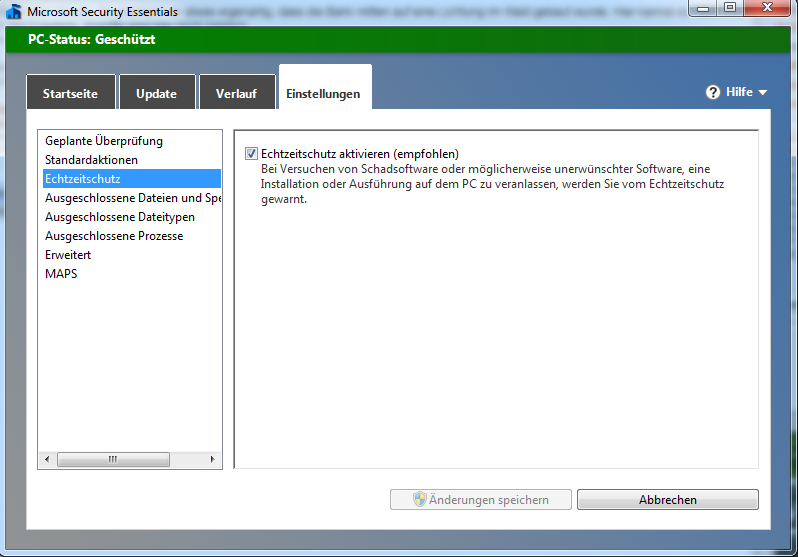The height and width of the screenshot is (557, 798).
Task: Click the PC-Status: Geschützt banner text
Action: click(92, 39)
